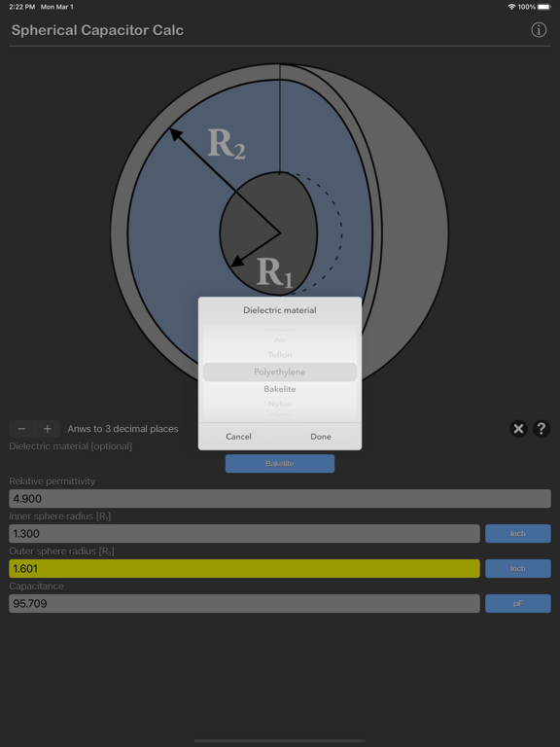Edit the Inner sphere radius field 1.300
The image size is (560, 747).
click(x=244, y=534)
